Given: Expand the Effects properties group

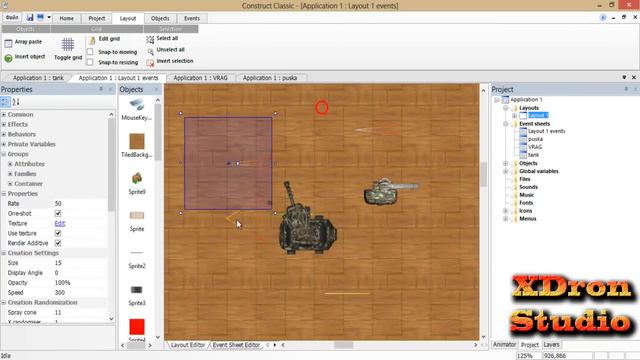Looking at the screenshot, I should 4,124.
